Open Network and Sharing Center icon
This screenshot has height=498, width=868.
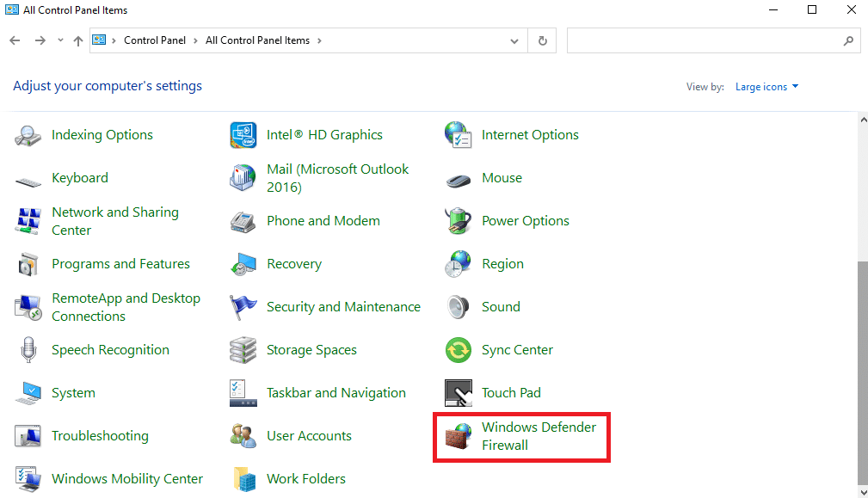click(28, 221)
